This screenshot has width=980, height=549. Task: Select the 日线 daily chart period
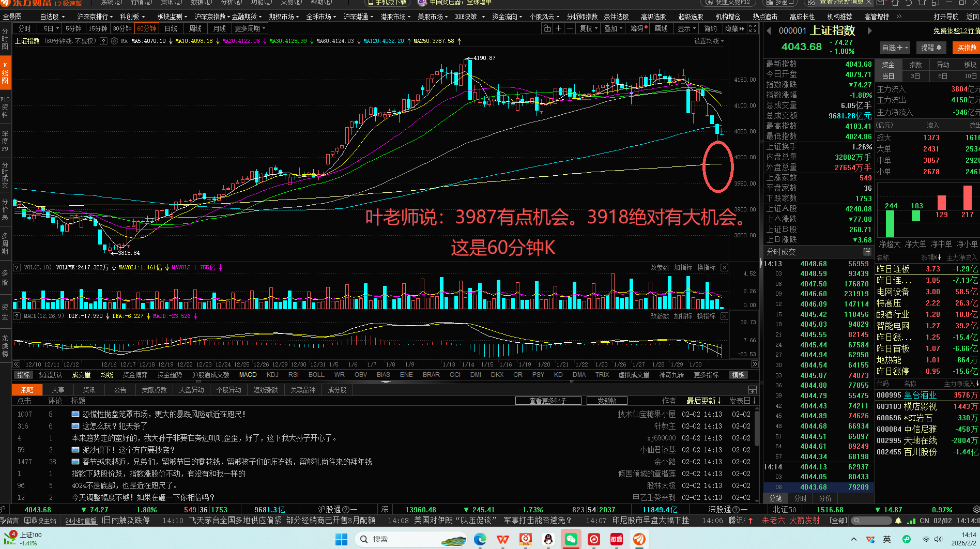(171, 28)
